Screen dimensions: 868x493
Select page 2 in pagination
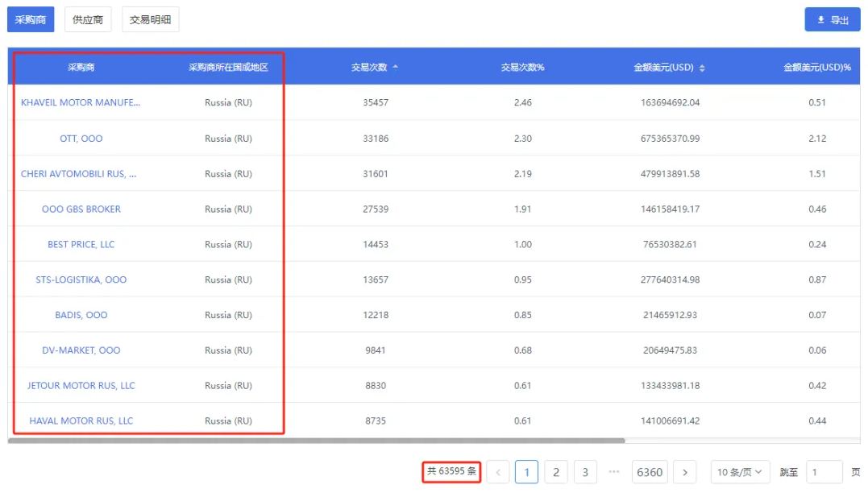pyautogui.click(x=556, y=472)
